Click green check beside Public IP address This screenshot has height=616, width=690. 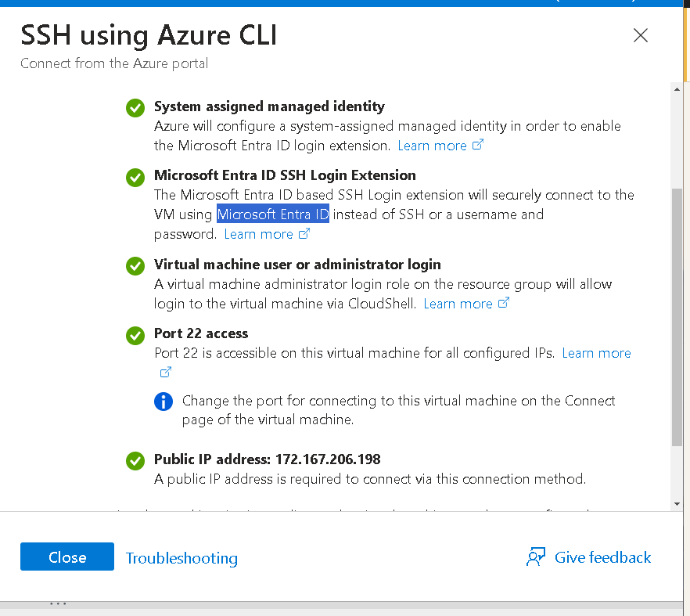coord(135,461)
